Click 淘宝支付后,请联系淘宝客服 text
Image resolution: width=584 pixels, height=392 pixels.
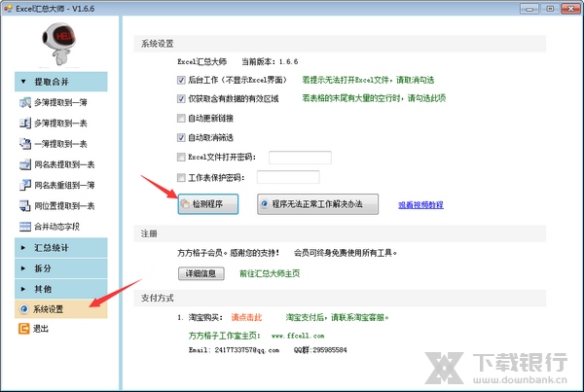(337, 317)
